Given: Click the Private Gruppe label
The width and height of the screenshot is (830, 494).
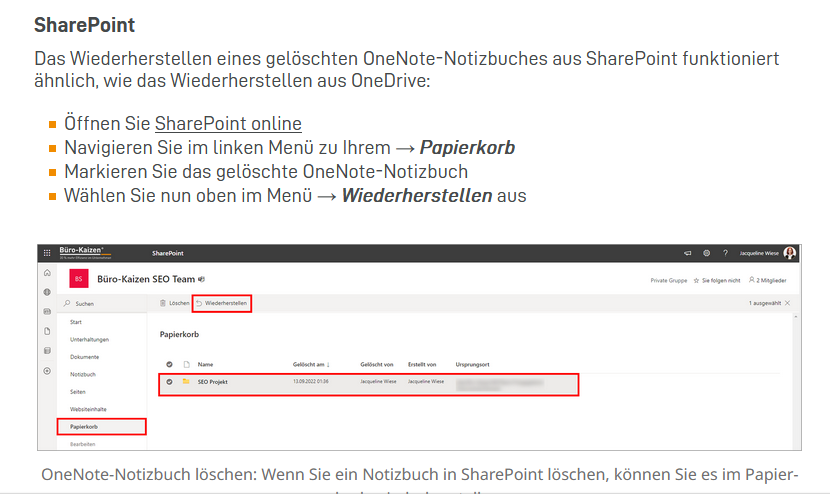Looking at the screenshot, I should 669,281.
